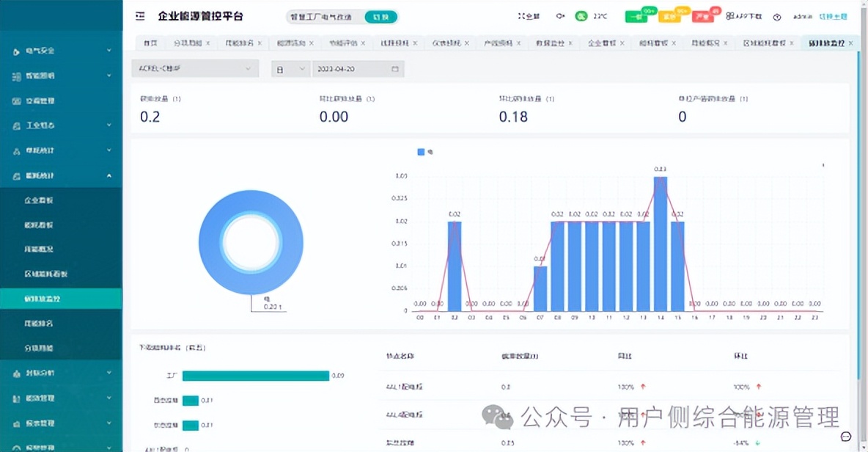Click the 切换 button near the search bar
This screenshot has height=452, width=868.
pyautogui.click(x=380, y=15)
